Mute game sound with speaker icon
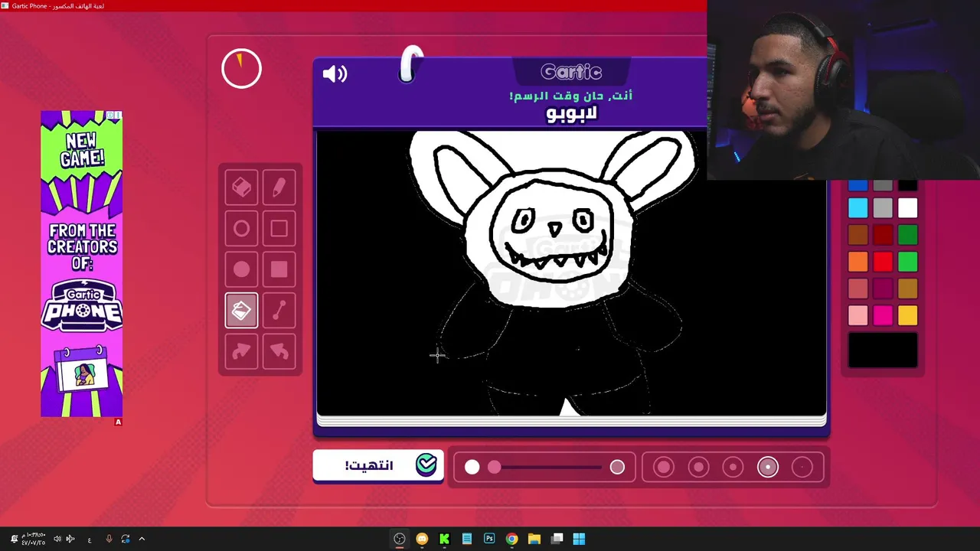The width and height of the screenshot is (980, 551). click(x=335, y=73)
